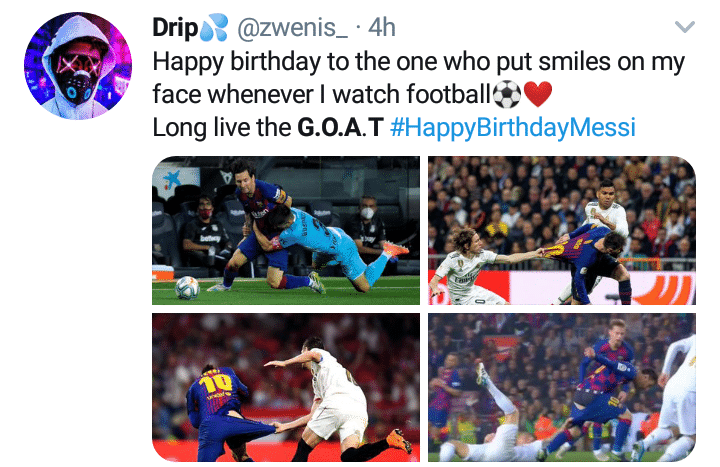Click the Drip display name

click(x=175, y=28)
